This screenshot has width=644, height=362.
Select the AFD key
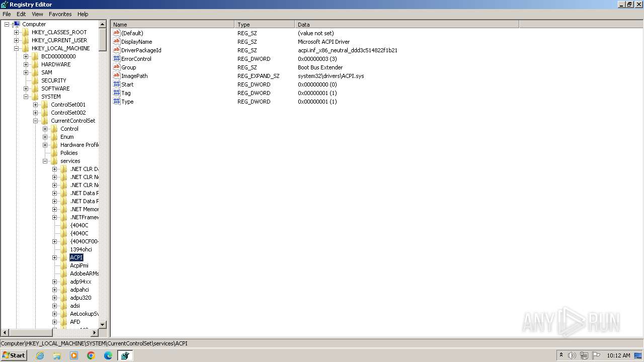[75, 322]
